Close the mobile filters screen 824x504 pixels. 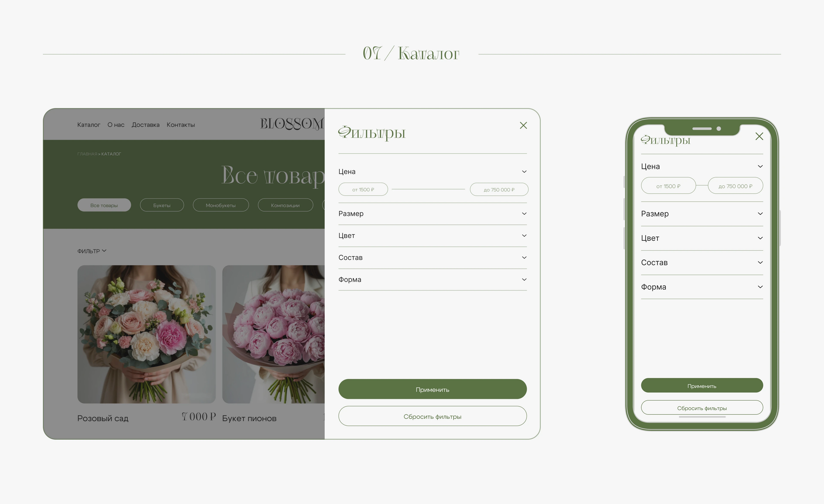click(759, 136)
